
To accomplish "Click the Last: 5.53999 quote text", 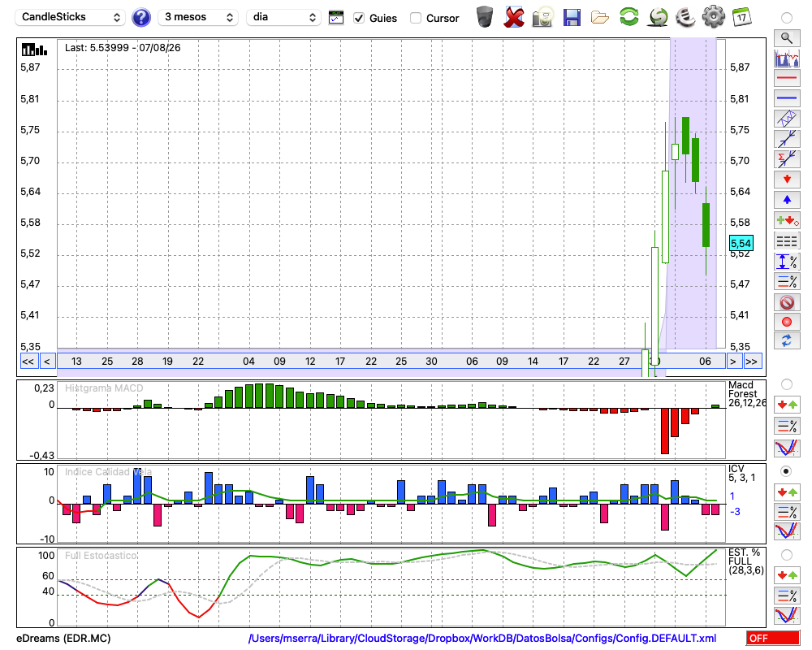I will tap(123, 48).
